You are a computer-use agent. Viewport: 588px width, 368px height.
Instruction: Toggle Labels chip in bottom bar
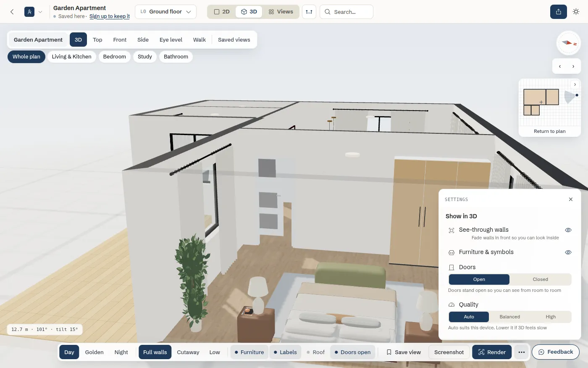[x=286, y=352]
